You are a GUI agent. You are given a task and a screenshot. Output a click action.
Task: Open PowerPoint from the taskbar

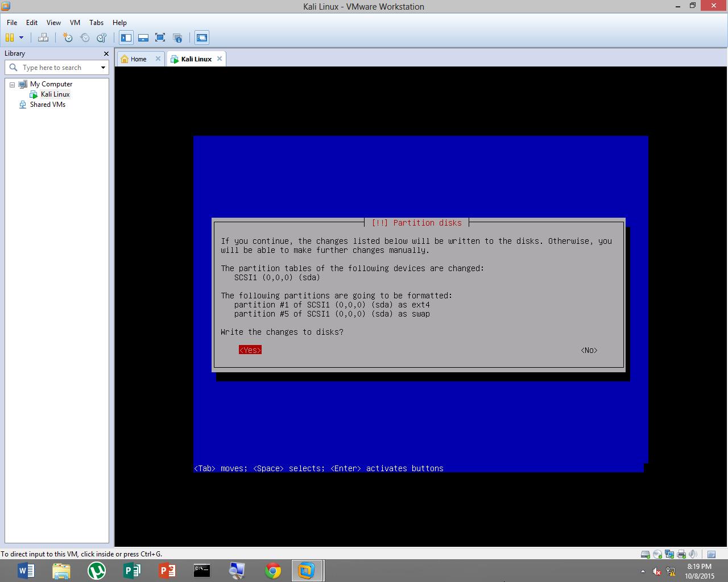pyautogui.click(x=167, y=570)
